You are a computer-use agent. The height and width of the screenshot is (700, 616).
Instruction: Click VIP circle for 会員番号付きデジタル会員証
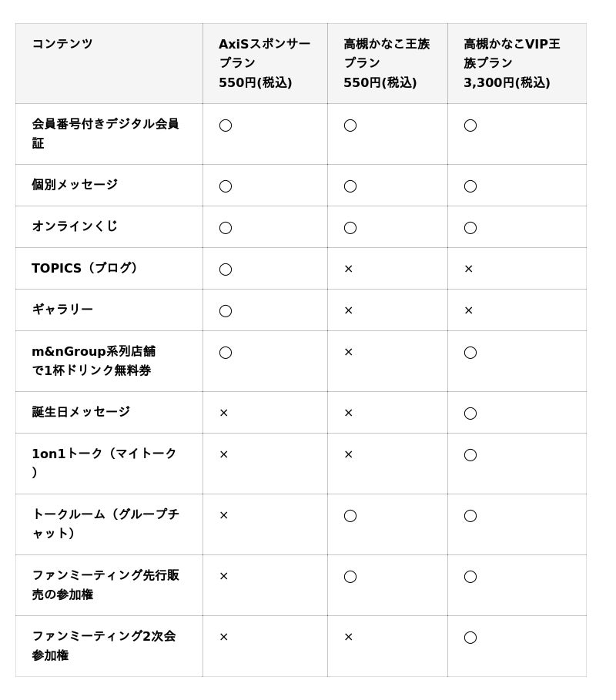point(470,125)
